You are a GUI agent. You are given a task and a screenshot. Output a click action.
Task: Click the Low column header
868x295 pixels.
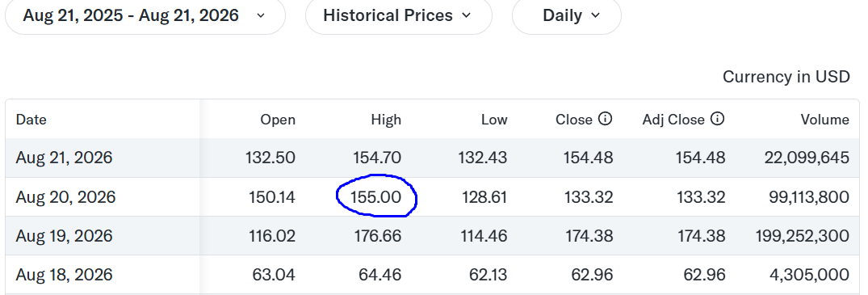[494, 120]
